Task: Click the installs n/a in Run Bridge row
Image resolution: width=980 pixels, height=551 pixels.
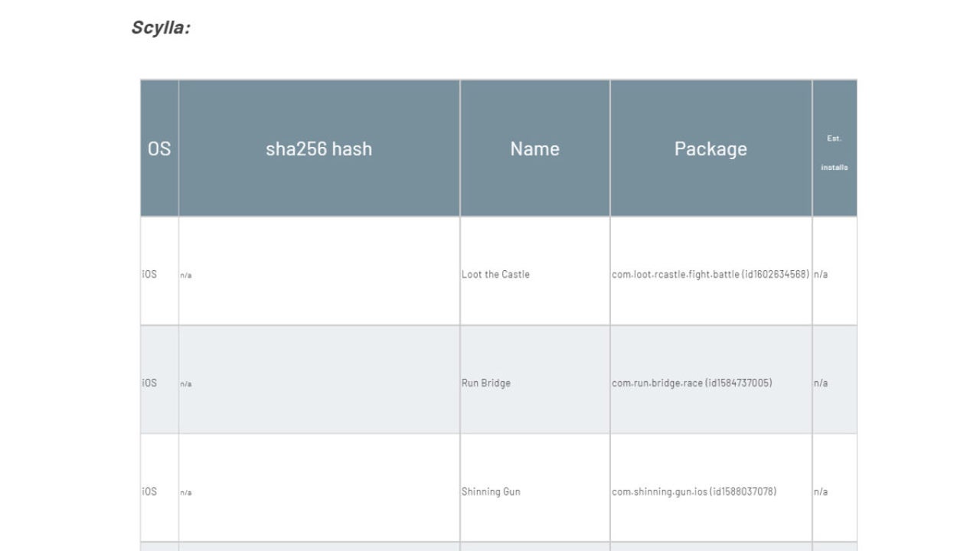Action: click(x=820, y=383)
